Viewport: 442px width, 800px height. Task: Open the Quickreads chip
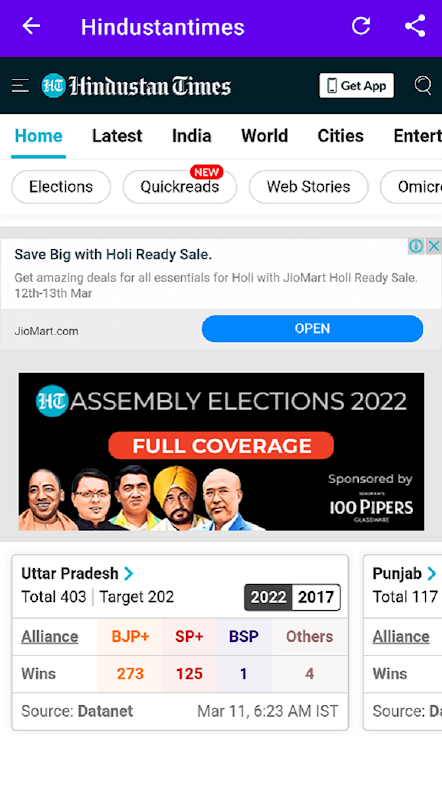coord(180,187)
